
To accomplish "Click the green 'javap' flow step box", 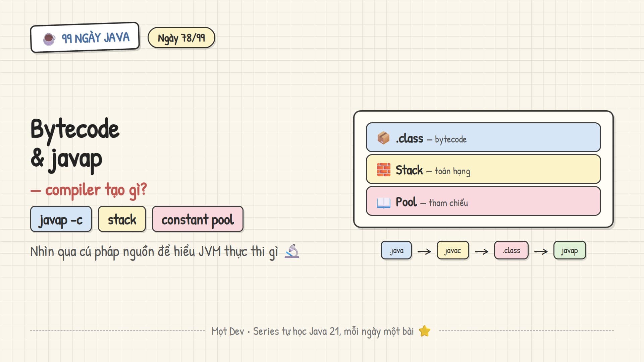I will (x=570, y=250).
